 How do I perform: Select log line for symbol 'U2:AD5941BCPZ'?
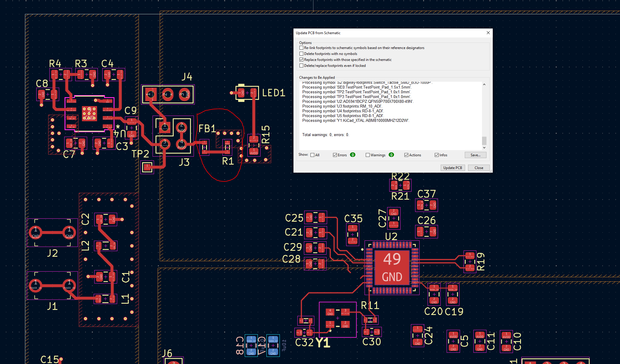[x=358, y=102]
